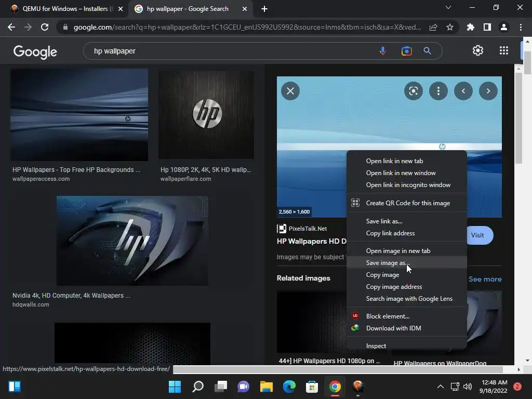Open Google quick settings gear
The height and width of the screenshot is (399, 532).
(x=478, y=50)
